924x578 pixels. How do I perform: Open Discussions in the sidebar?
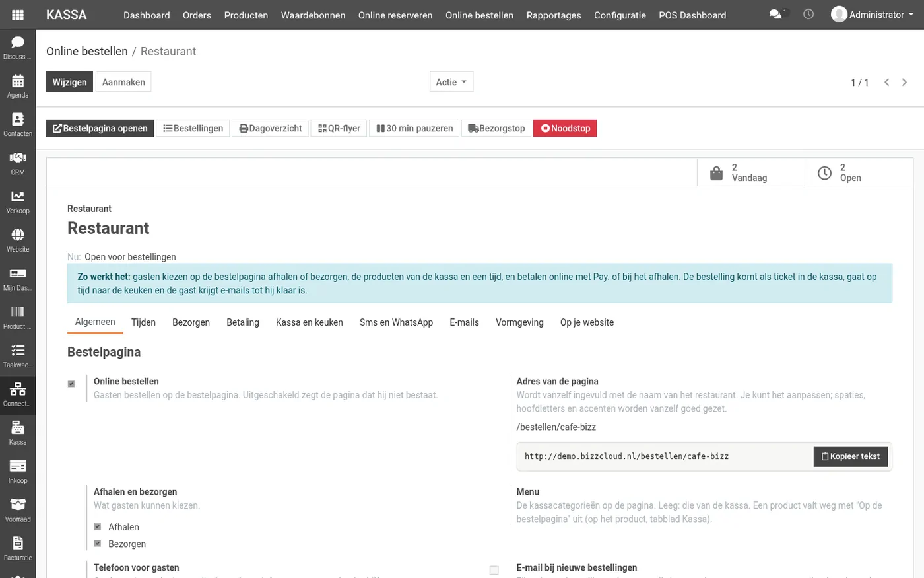click(x=18, y=48)
